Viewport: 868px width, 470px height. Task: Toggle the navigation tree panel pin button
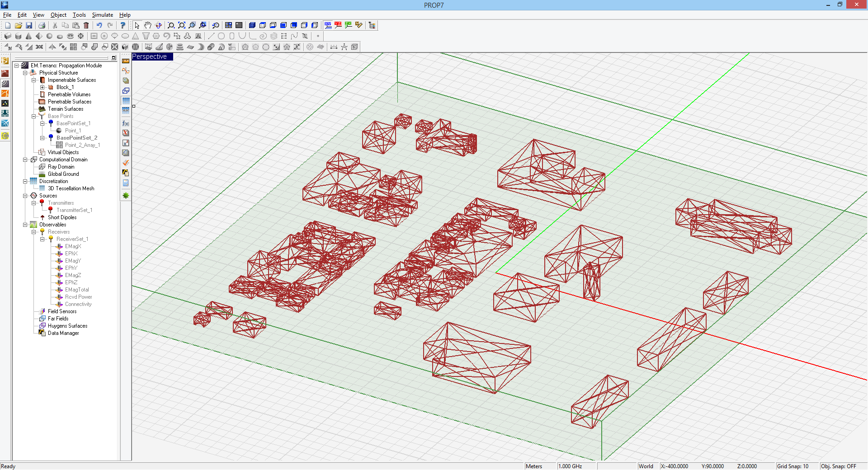[x=113, y=58]
